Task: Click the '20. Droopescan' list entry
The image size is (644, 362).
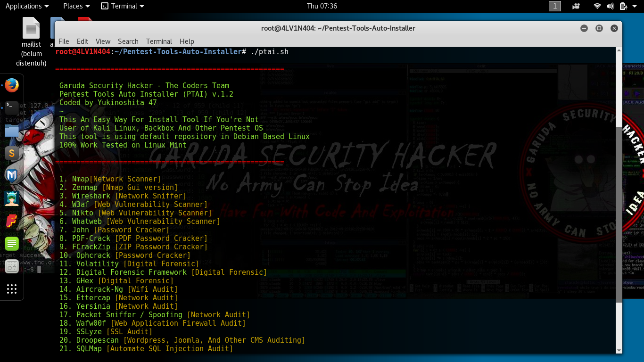Action: pos(182,340)
